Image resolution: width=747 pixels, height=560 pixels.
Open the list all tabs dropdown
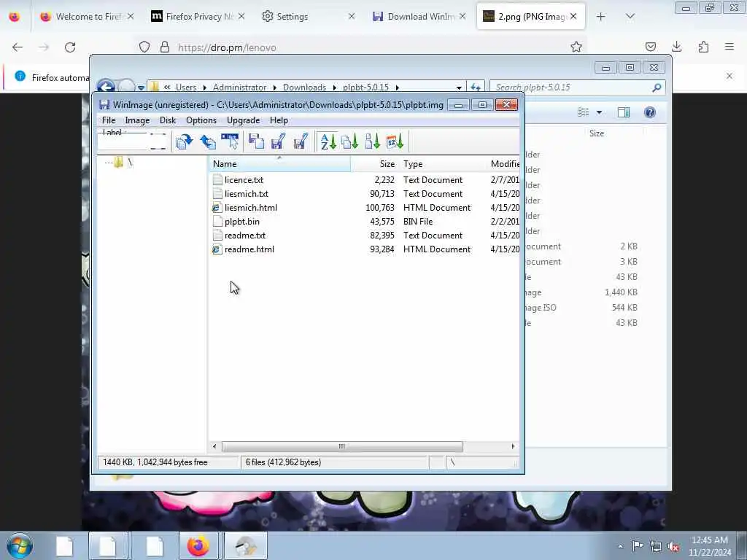click(630, 17)
